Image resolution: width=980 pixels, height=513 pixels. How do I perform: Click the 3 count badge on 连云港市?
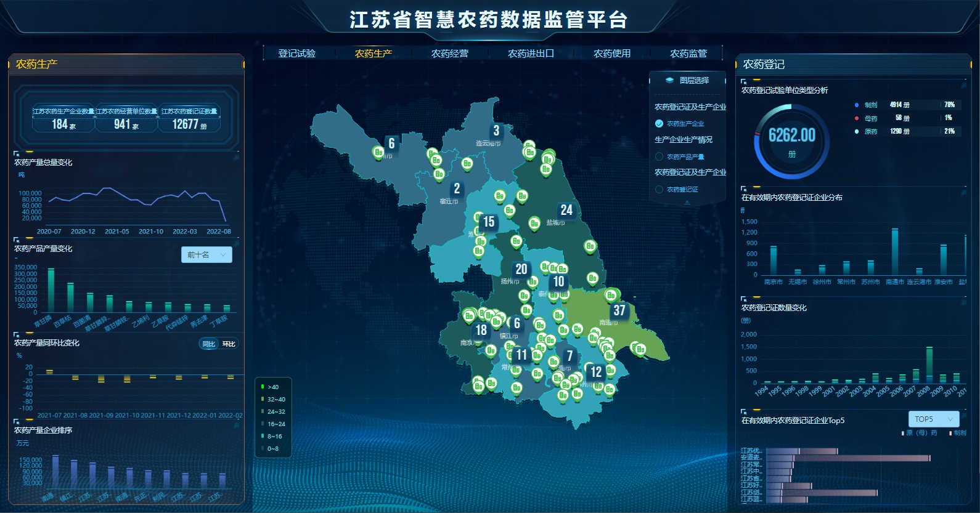(x=496, y=131)
